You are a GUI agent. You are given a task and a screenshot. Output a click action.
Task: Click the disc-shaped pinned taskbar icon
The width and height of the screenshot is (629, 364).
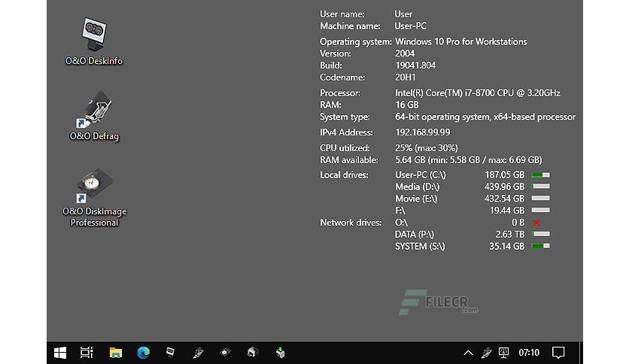[x=225, y=353]
